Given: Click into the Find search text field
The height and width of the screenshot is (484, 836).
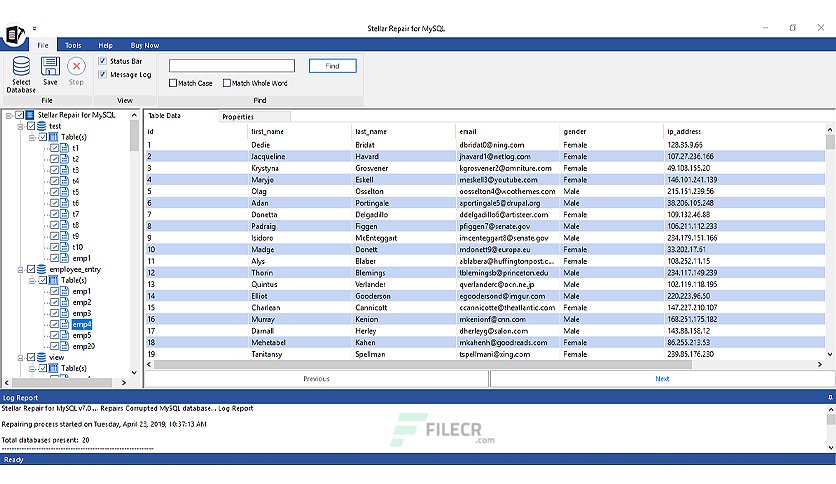Looking at the screenshot, I should tap(232, 66).
